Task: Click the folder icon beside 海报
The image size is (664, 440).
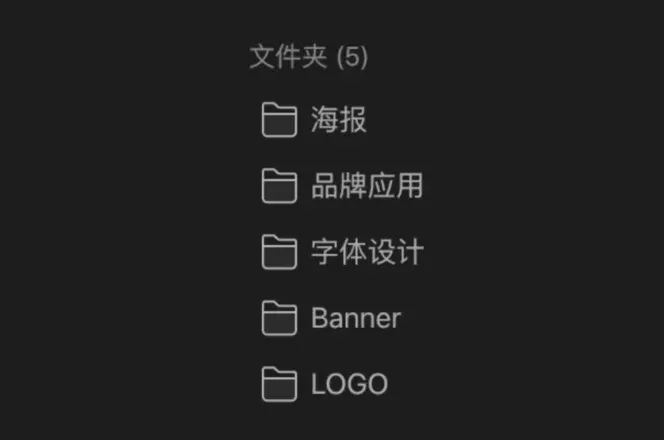Action: [x=279, y=120]
